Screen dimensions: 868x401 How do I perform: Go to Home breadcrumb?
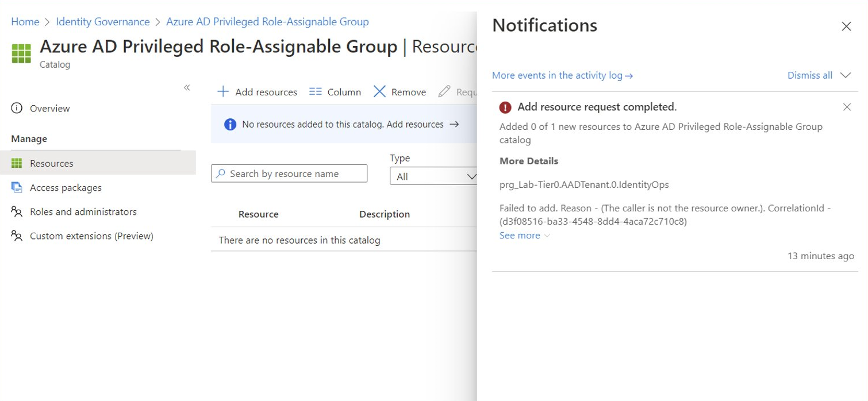pos(25,22)
